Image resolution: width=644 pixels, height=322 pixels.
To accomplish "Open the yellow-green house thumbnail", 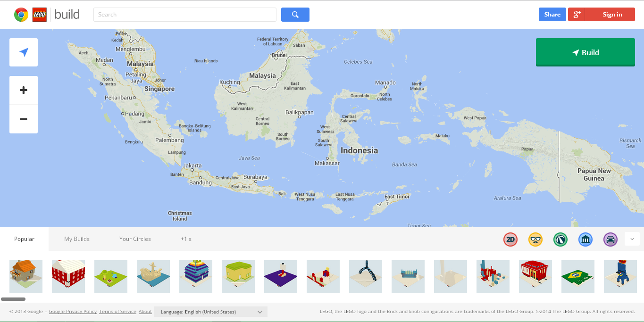I will tap(238, 277).
